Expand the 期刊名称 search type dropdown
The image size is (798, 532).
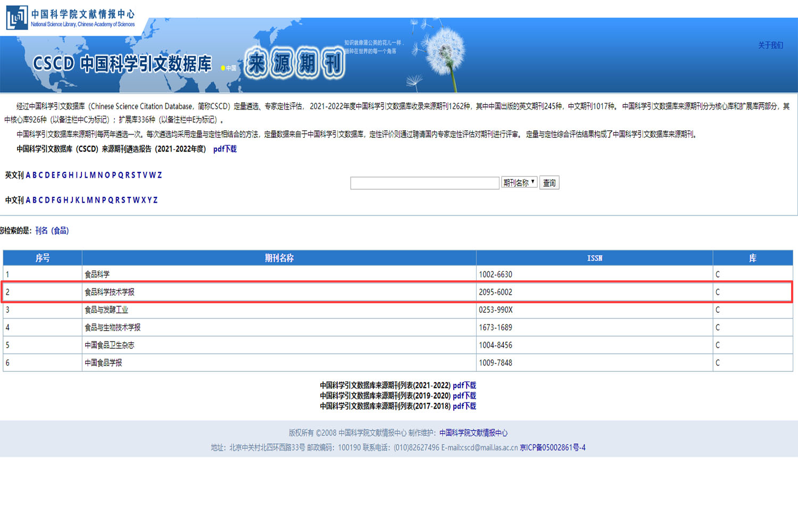(x=519, y=182)
